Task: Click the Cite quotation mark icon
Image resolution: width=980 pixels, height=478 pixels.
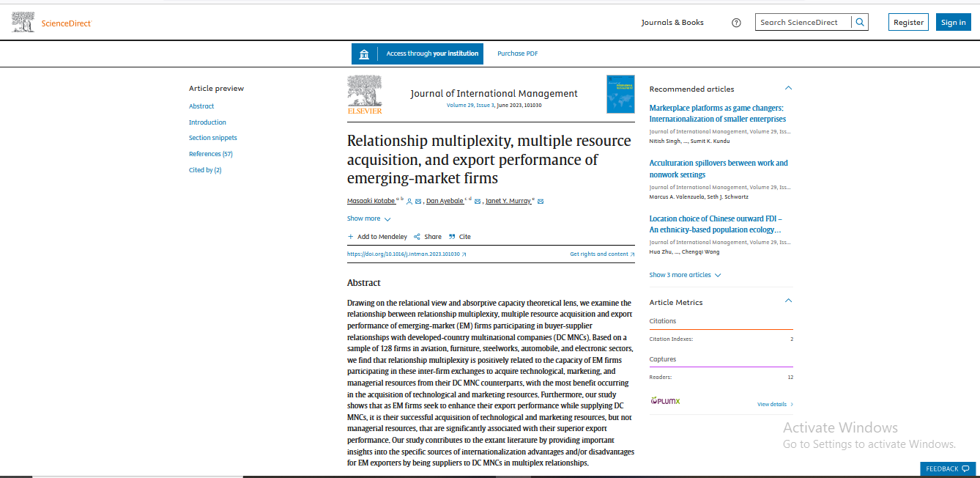Action: (452, 237)
